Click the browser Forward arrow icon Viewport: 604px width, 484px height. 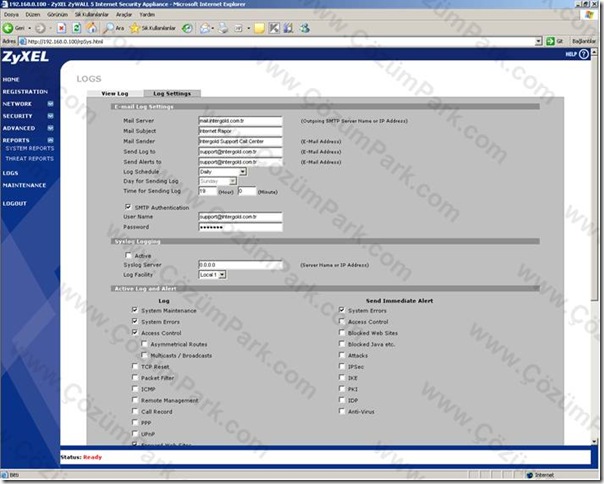pos(40,28)
